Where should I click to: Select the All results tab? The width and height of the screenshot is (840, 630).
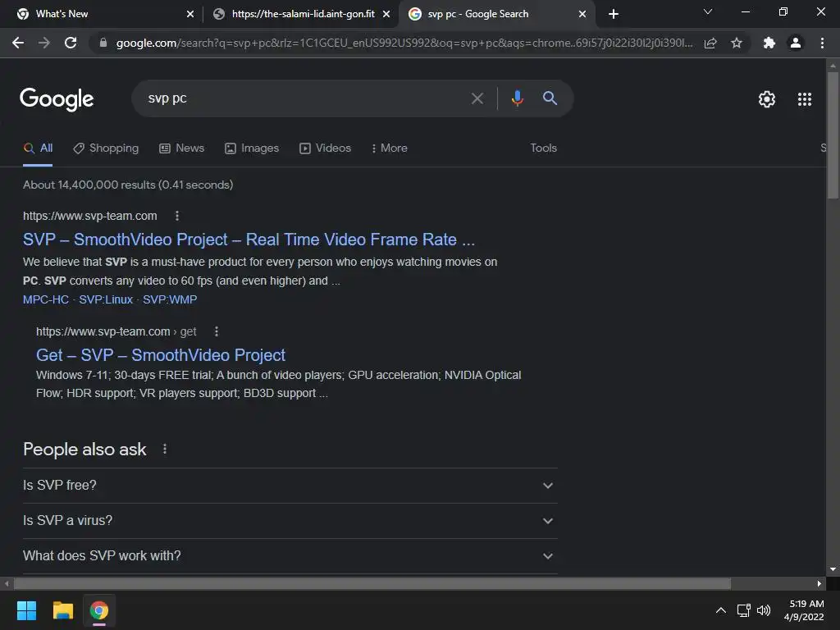(38, 148)
